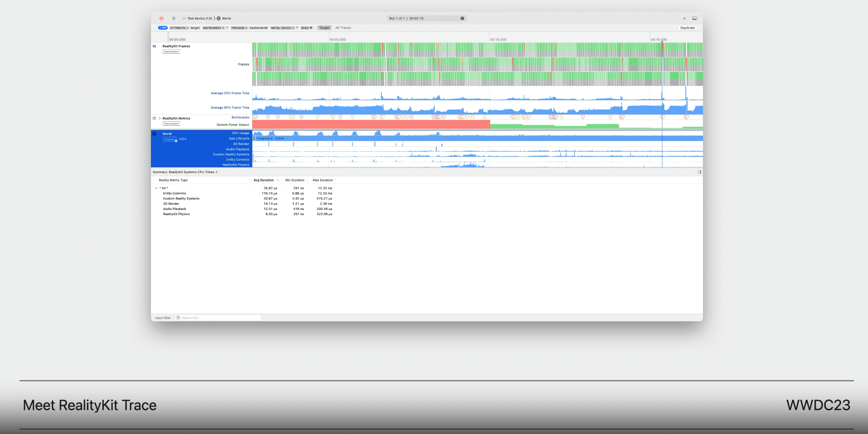This screenshot has height=434, width=868.
Task: Click the RealityKit Metrics instrument icon
Action: [154, 118]
